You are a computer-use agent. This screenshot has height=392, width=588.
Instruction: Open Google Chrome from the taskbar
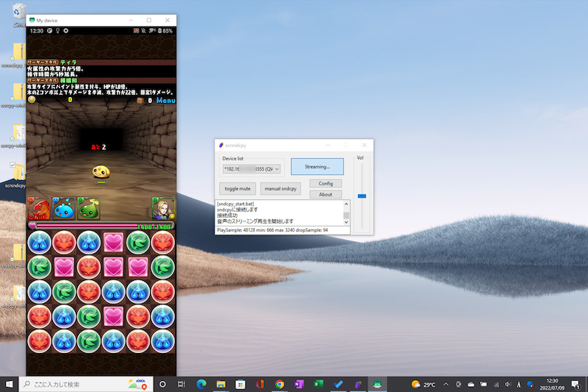tap(279, 384)
